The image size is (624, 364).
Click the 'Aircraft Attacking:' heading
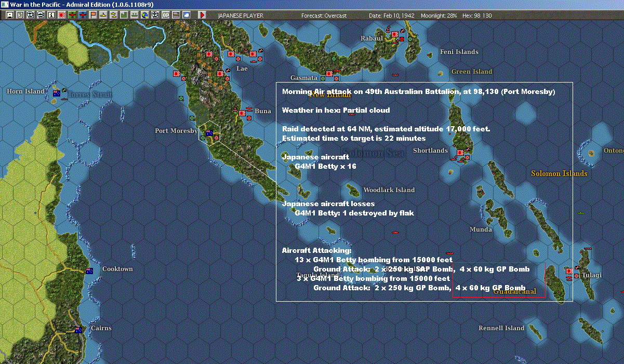click(316, 250)
